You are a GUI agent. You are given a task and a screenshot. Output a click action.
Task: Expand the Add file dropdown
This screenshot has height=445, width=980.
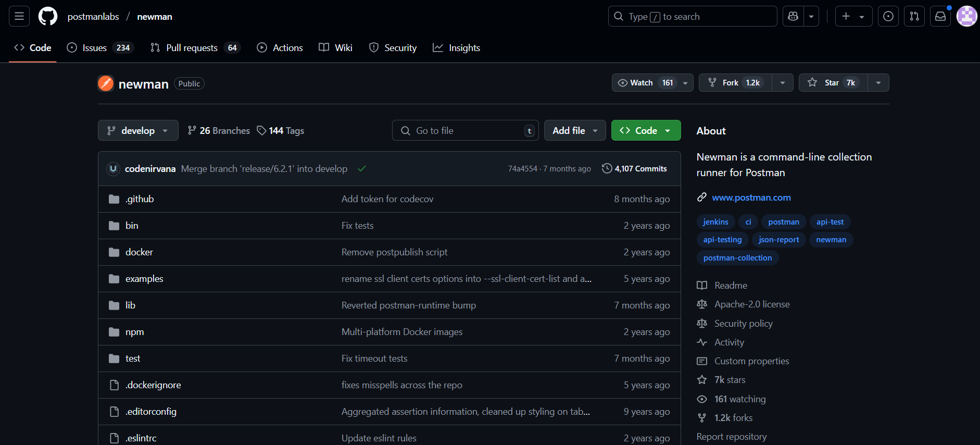(574, 131)
